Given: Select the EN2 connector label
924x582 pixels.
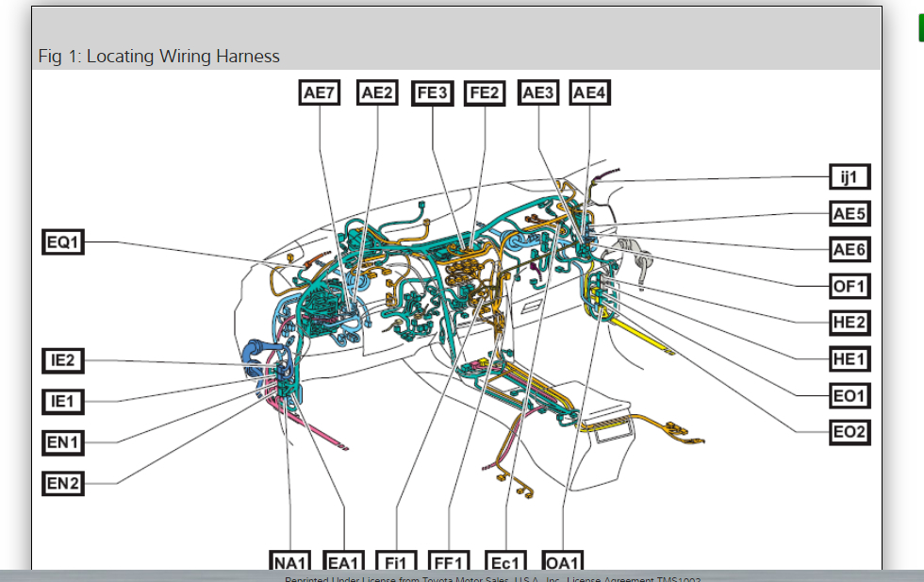Looking at the screenshot, I should point(63,484).
